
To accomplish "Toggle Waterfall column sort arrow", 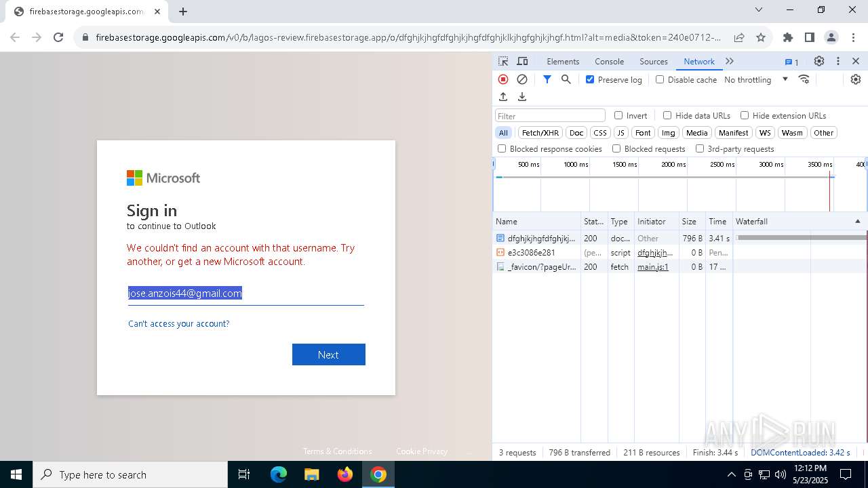I will pyautogui.click(x=857, y=222).
